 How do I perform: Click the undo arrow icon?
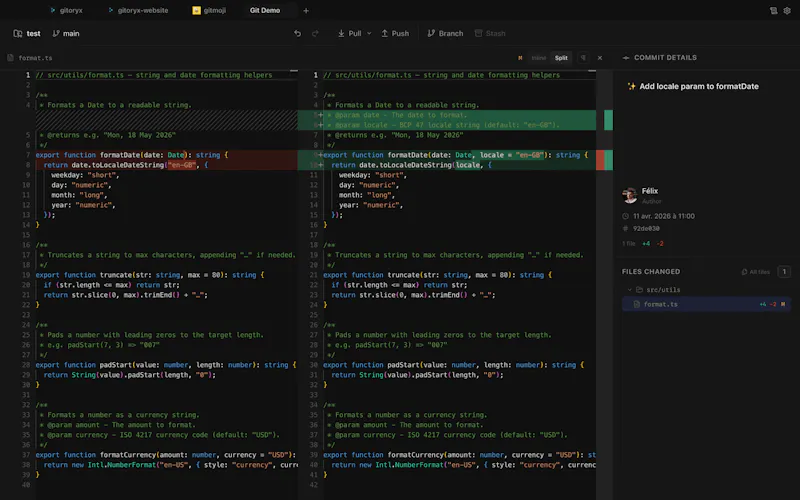(x=297, y=34)
